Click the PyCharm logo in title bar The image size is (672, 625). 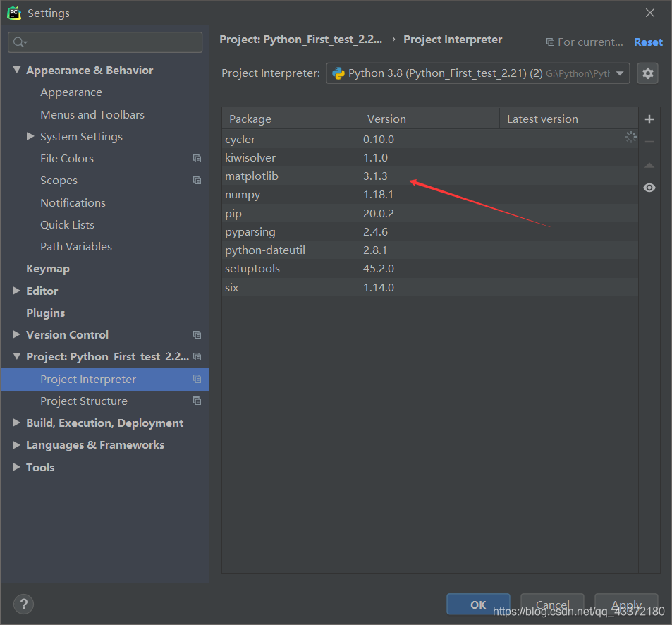14,13
